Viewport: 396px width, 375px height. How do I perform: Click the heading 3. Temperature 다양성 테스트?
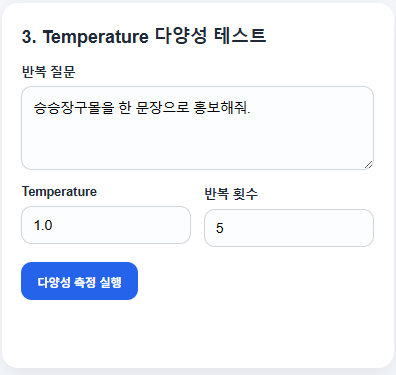(x=144, y=36)
